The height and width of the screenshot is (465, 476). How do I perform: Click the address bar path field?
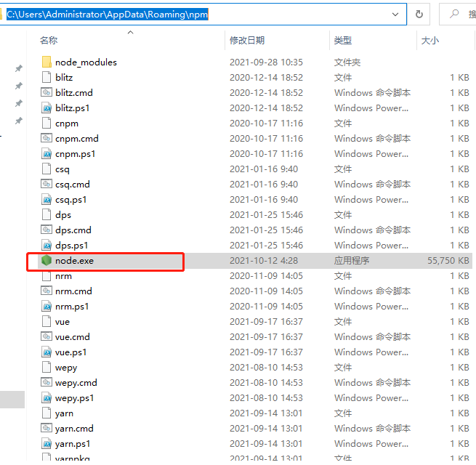203,15
